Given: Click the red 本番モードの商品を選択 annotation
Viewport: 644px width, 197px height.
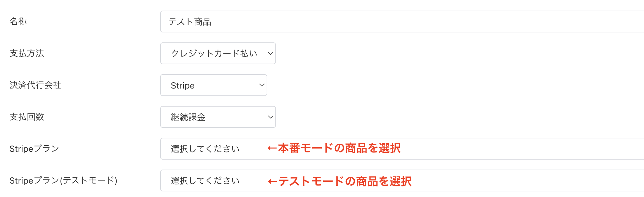Looking at the screenshot, I should pyautogui.click(x=334, y=148).
